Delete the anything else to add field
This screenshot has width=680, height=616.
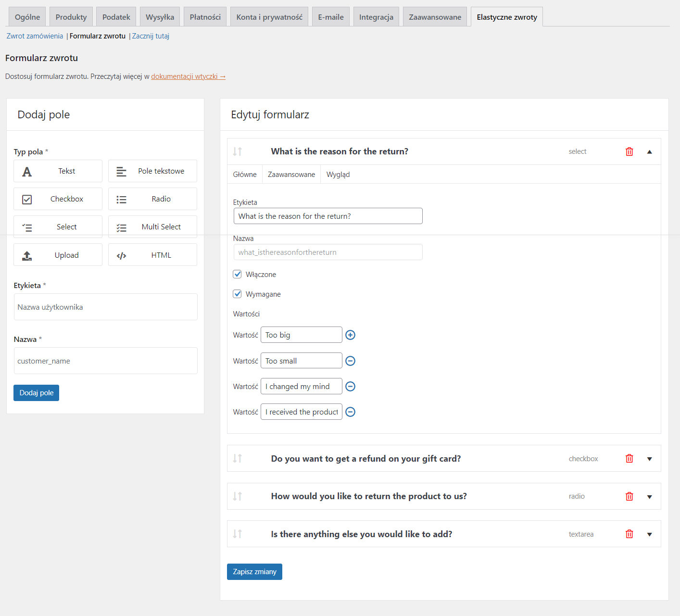point(629,534)
